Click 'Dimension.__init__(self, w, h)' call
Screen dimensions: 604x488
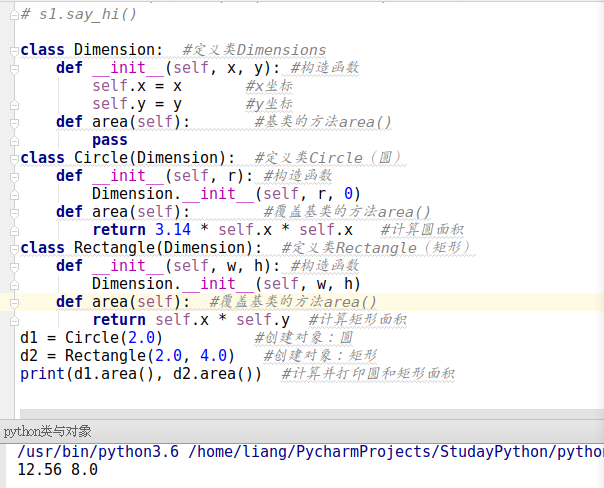tap(226, 284)
